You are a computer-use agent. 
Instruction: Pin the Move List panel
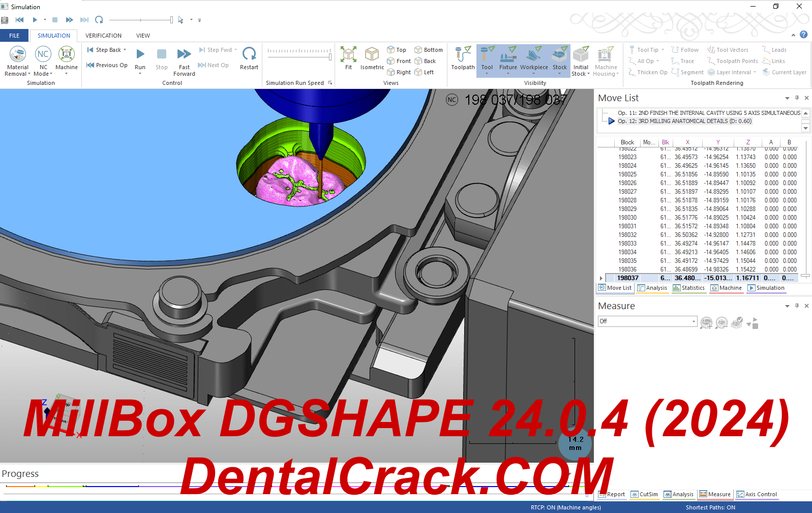coord(797,98)
